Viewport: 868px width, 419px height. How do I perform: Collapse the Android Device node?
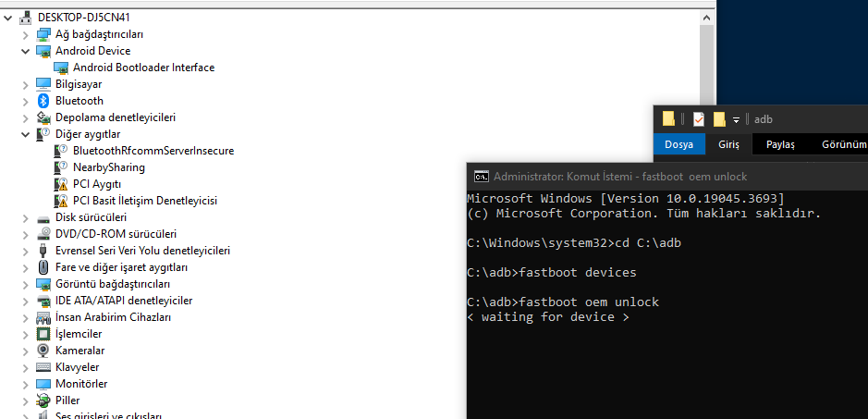(26, 51)
